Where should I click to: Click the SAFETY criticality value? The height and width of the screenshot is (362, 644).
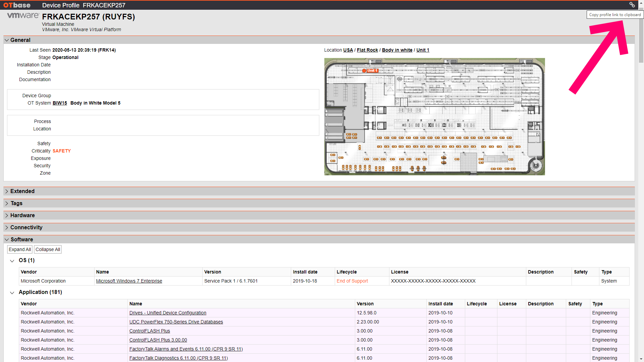(x=62, y=151)
